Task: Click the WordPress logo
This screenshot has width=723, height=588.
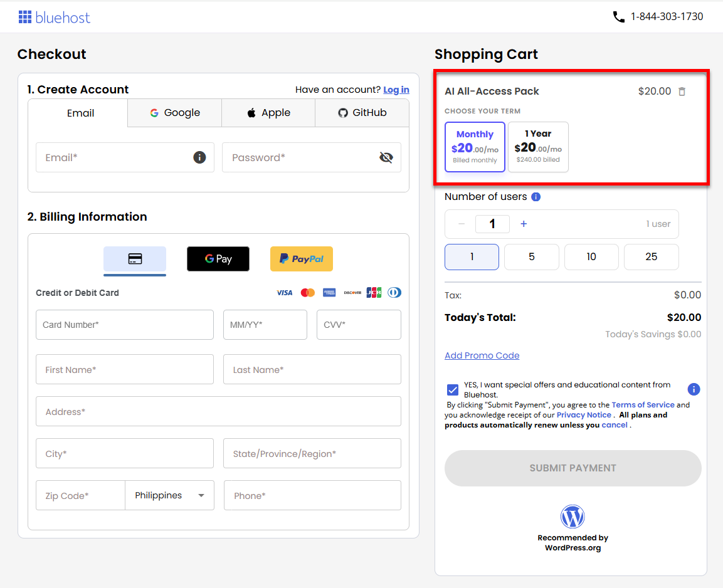Action: 573,517
